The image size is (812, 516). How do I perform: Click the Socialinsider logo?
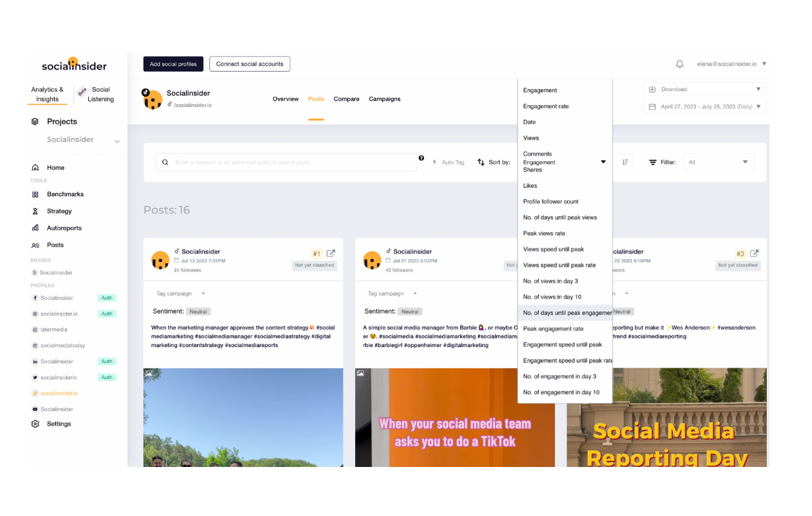tap(74, 64)
